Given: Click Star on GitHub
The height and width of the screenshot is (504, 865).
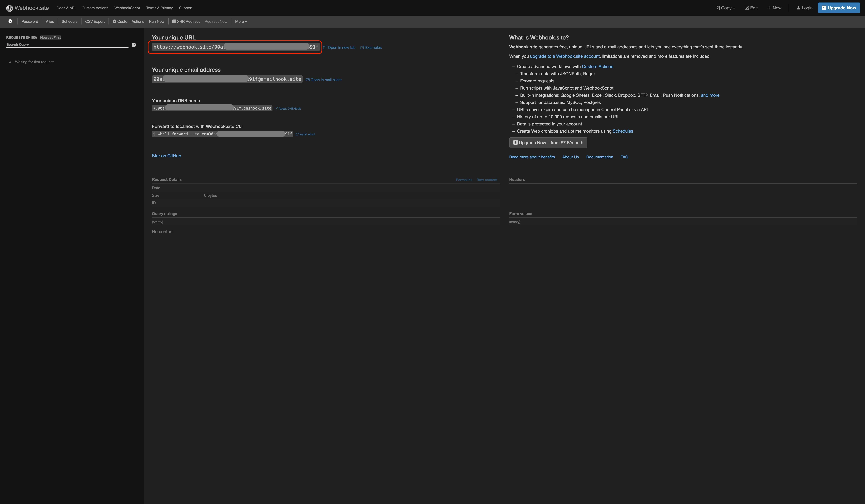Looking at the screenshot, I should tap(166, 156).
